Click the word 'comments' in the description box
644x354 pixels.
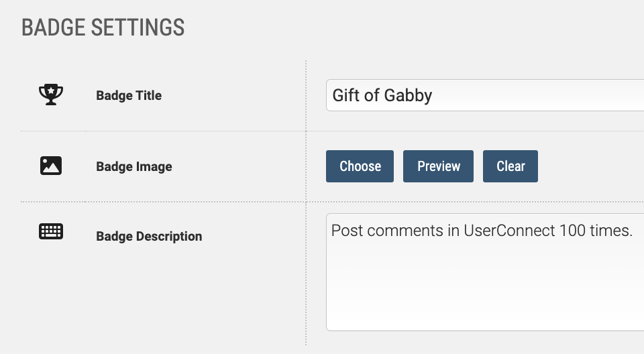pyautogui.click(x=405, y=231)
